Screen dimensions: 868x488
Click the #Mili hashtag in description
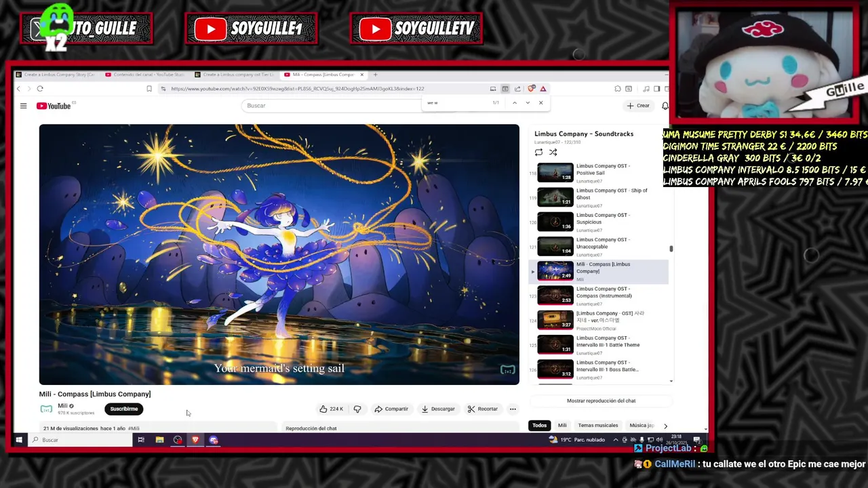134,428
